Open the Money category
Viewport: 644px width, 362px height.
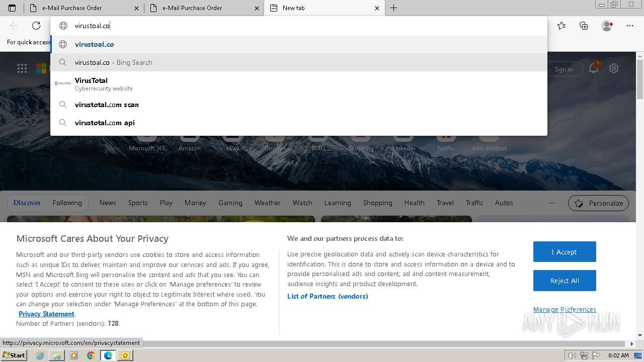[195, 203]
